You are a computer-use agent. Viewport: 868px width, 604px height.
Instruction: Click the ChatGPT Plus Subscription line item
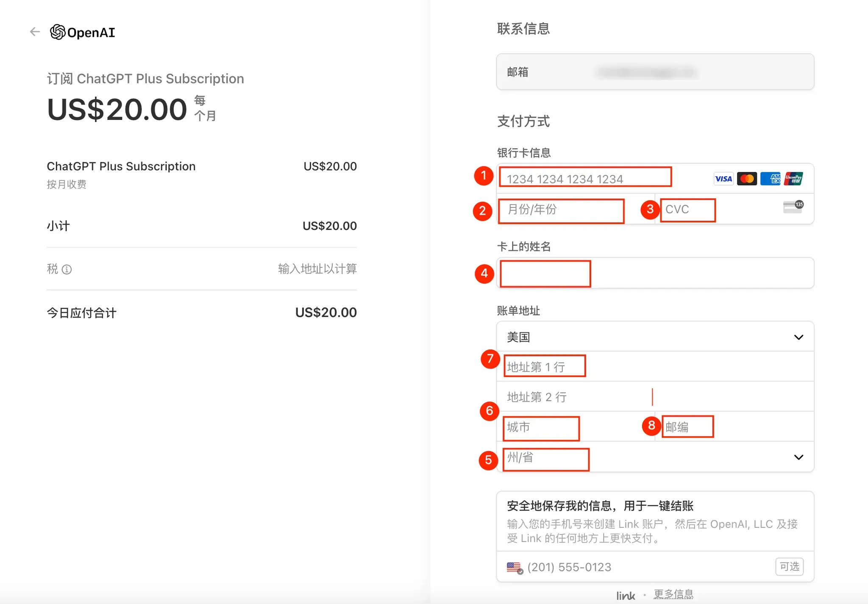(x=121, y=166)
